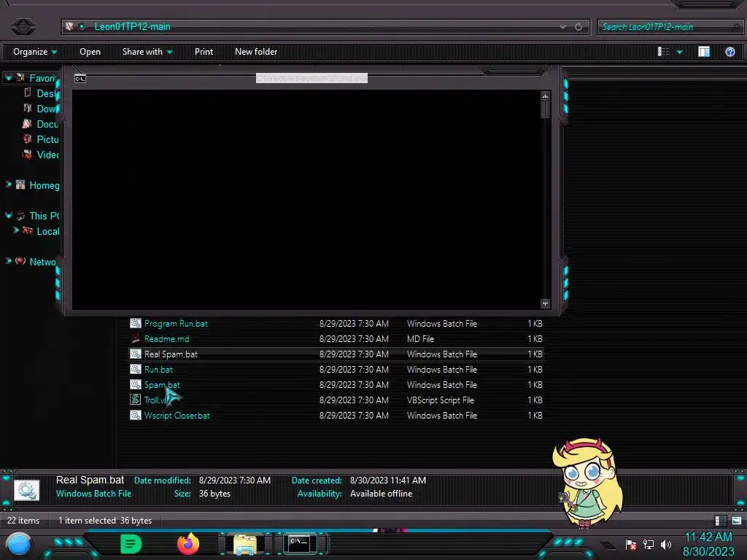The image size is (747, 560).
Task: Click the Open toolbar button
Action: (x=90, y=52)
